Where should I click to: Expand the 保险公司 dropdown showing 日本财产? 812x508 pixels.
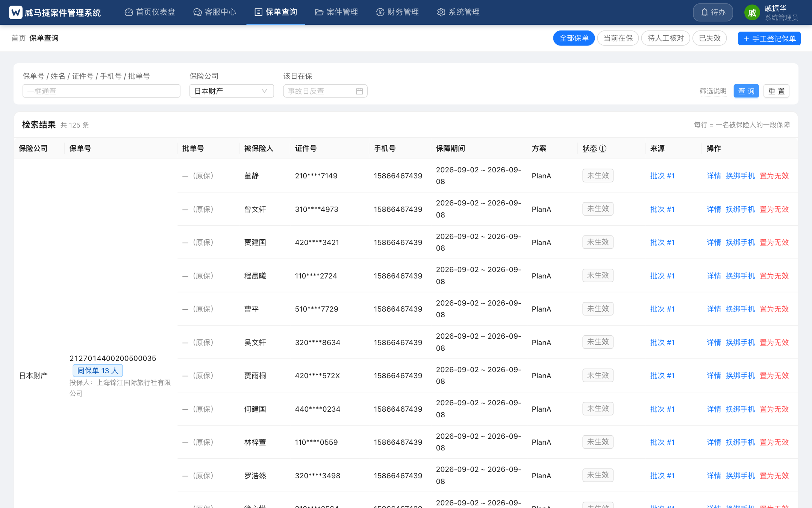[232, 91]
